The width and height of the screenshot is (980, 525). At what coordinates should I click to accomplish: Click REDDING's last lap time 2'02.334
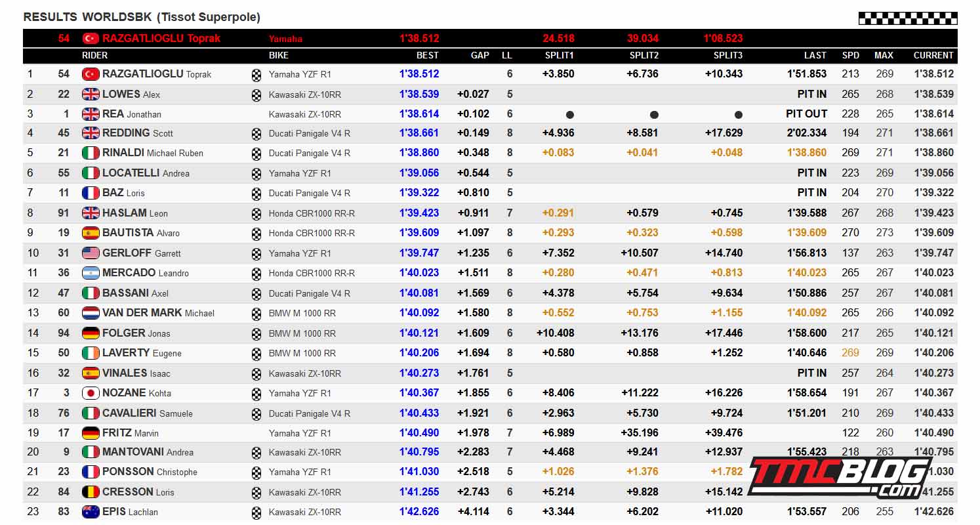tap(807, 133)
